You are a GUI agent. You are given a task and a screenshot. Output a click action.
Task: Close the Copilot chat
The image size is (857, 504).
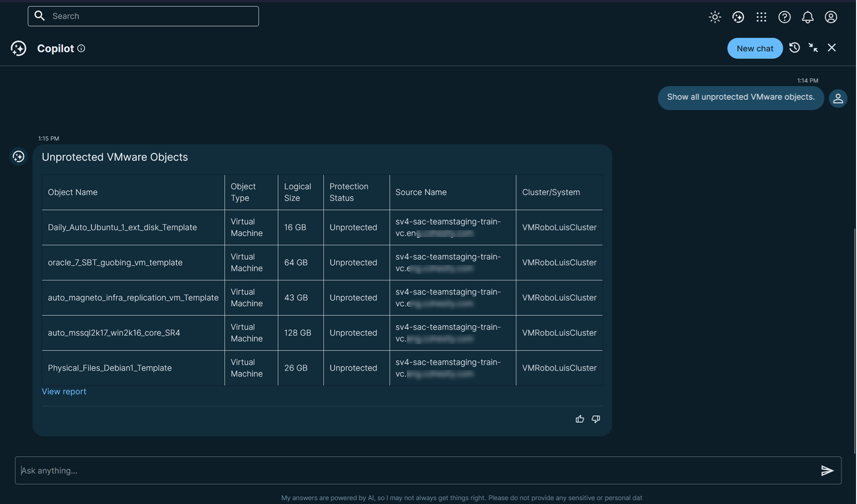coord(831,48)
